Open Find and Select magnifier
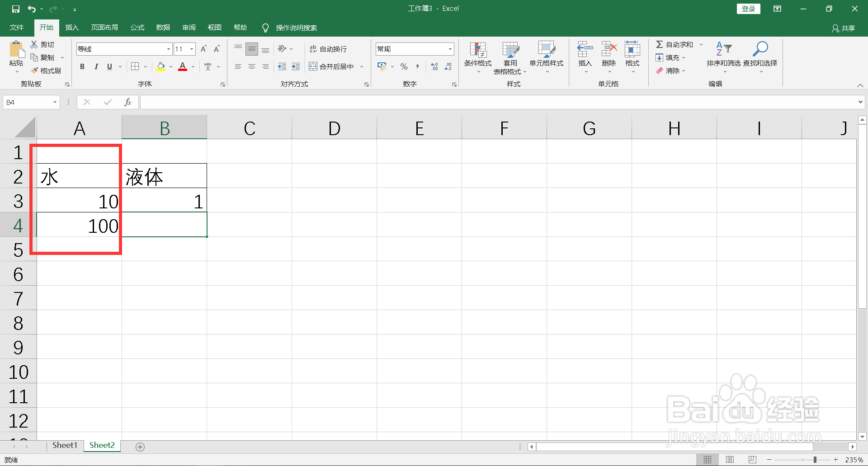868x466 pixels. 760,56
